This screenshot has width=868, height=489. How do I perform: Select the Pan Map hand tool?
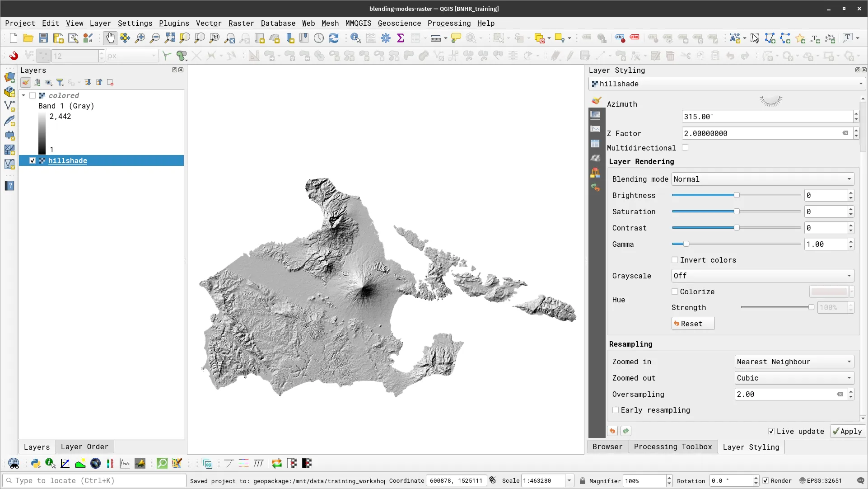point(110,38)
